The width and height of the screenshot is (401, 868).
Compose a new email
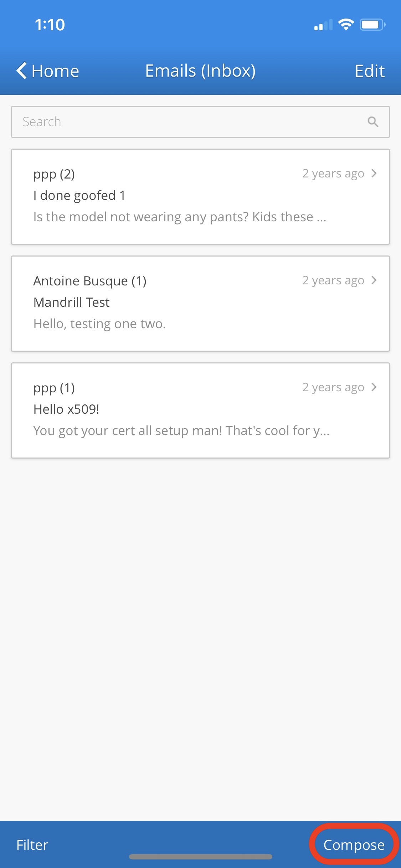click(354, 845)
